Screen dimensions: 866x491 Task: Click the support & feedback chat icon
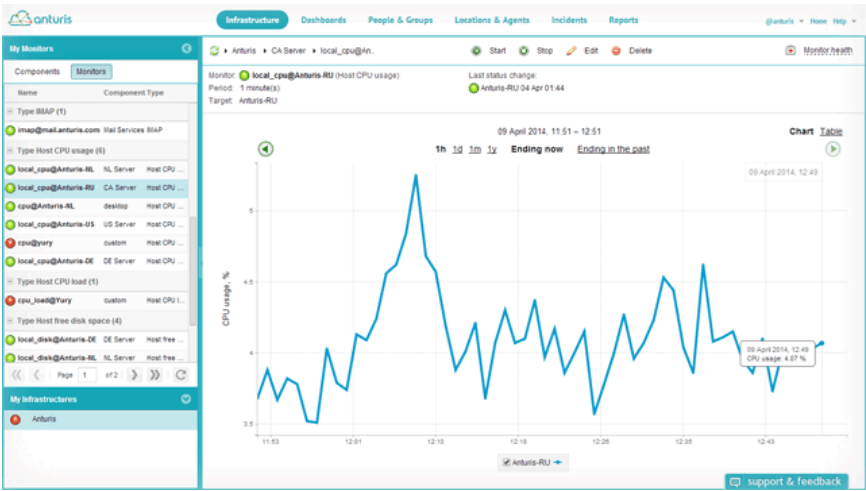pyautogui.click(x=735, y=482)
